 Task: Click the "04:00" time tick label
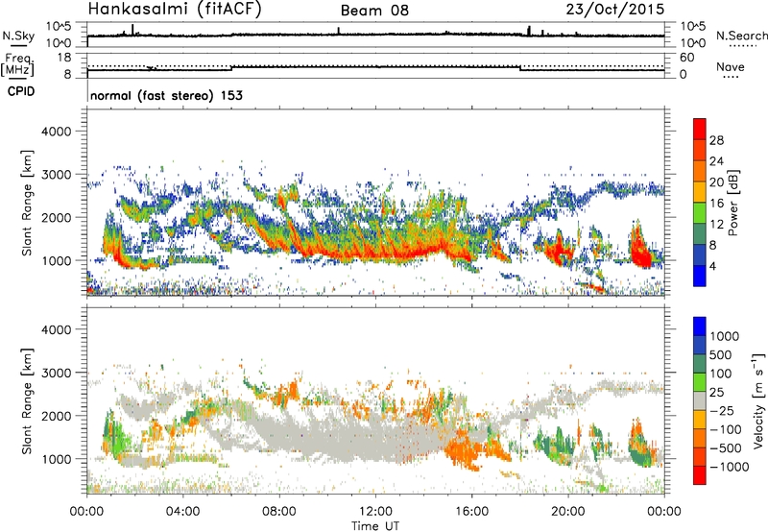tap(182, 512)
